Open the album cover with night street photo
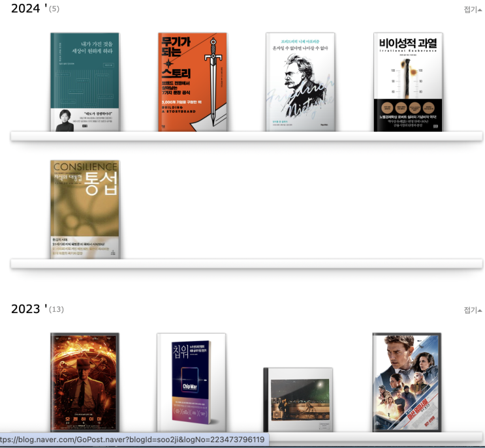The width and height of the screenshot is (485, 448). (x=298, y=400)
